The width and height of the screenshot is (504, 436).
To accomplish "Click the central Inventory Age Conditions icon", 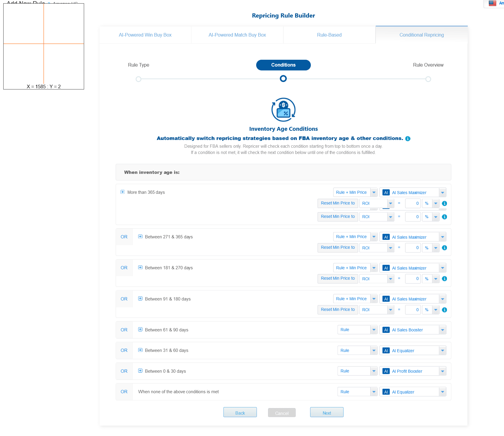I will click(x=283, y=110).
